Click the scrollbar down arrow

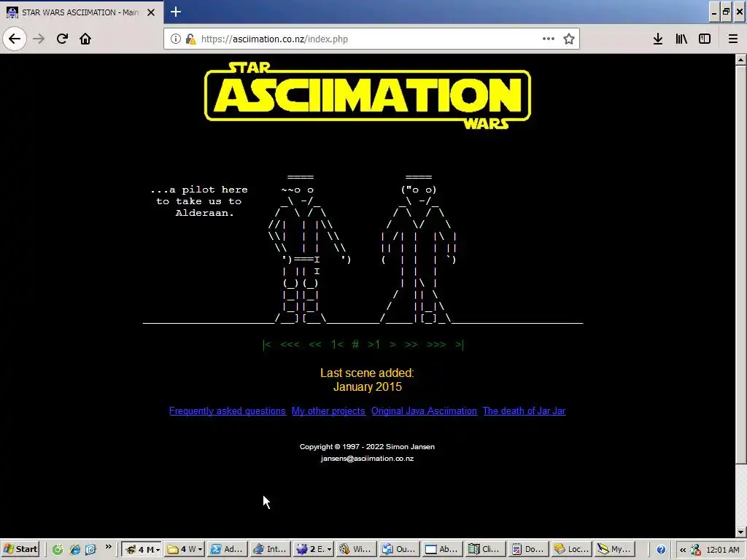tap(740, 532)
